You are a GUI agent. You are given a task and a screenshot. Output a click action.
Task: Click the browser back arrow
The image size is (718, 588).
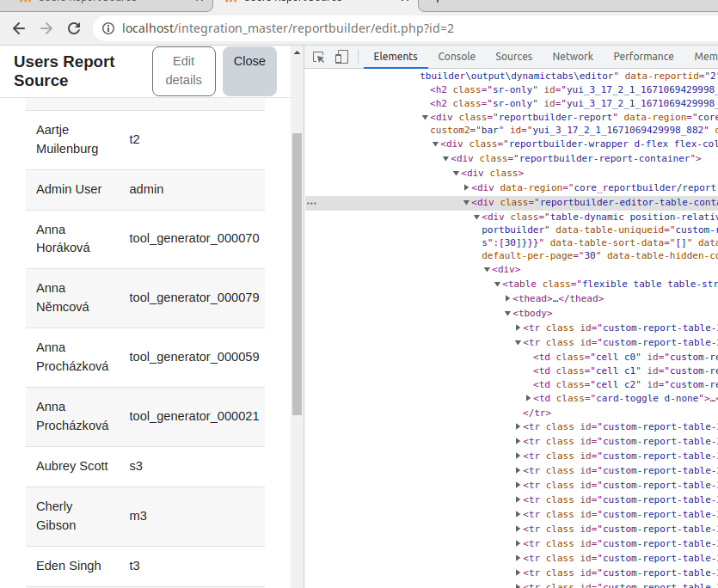(x=19, y=28)
